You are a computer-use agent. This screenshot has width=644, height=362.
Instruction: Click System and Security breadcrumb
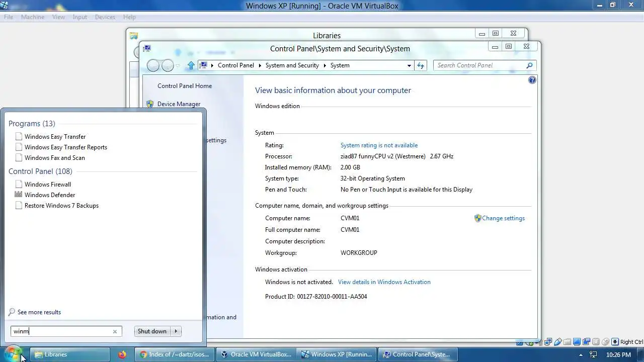292,65
